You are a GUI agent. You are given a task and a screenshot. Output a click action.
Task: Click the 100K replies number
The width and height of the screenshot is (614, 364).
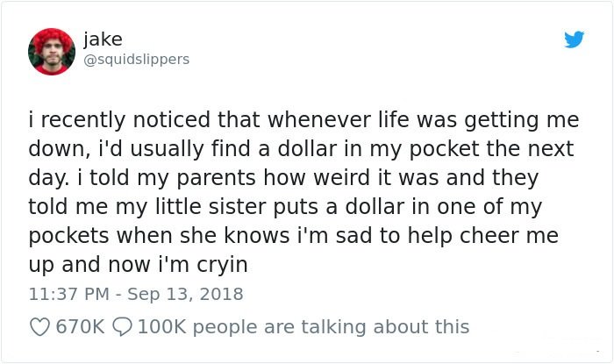click(x=161, y=327)
